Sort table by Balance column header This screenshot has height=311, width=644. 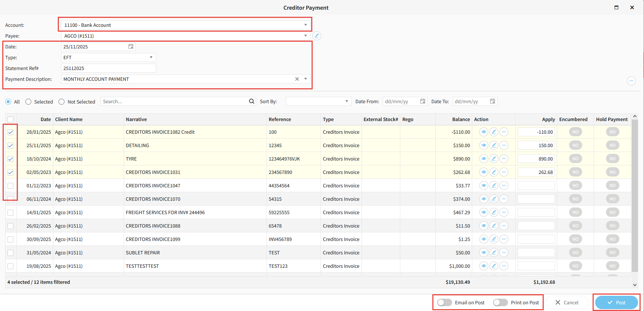pyautogui.click(x=461, y=119)
